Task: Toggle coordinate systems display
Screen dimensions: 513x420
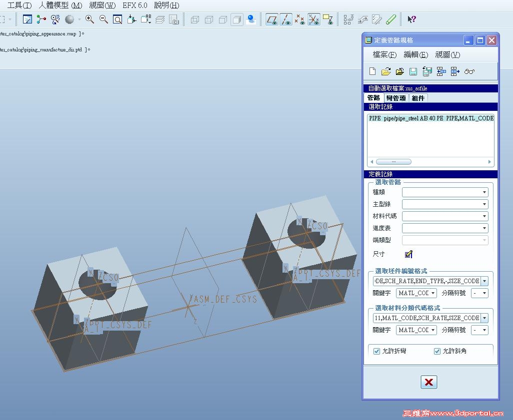Action: point(314,19)
